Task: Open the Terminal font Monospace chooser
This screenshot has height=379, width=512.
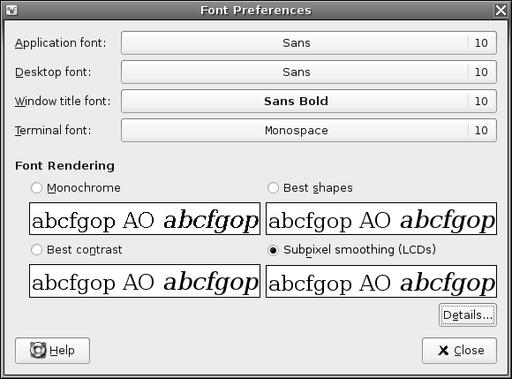Action: 309,130
